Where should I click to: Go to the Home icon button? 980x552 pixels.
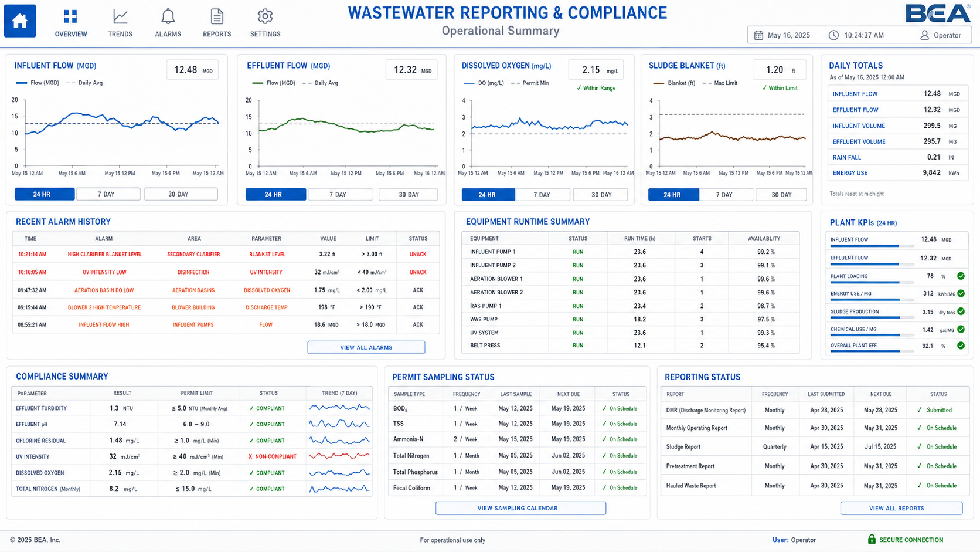(x=20, y=21)
